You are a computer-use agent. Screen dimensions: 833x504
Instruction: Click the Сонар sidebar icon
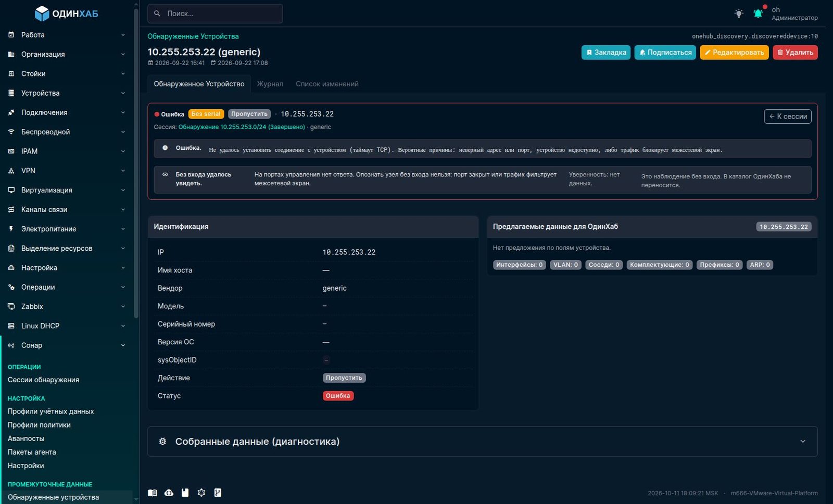11,345
